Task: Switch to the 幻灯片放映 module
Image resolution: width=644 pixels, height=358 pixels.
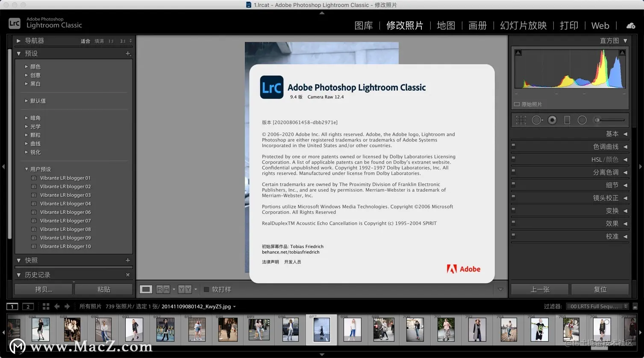Action: click(x=523, y=26)
